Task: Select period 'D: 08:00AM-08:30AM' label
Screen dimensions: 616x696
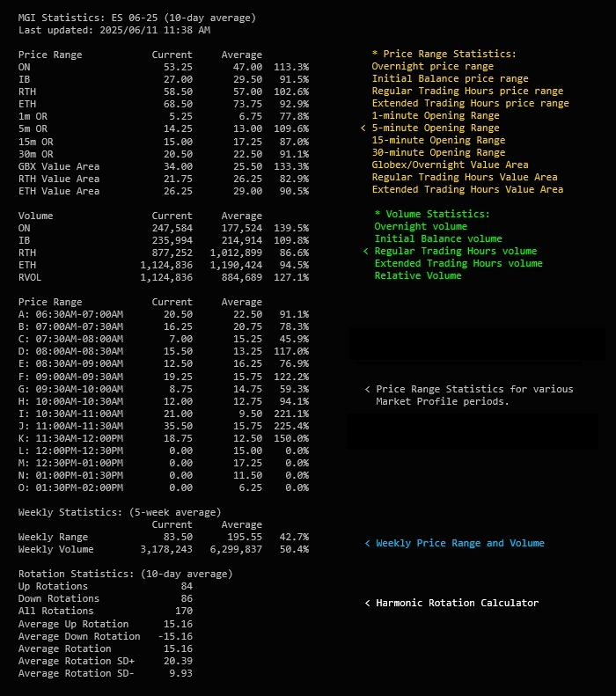Action: tap(70, 351)
